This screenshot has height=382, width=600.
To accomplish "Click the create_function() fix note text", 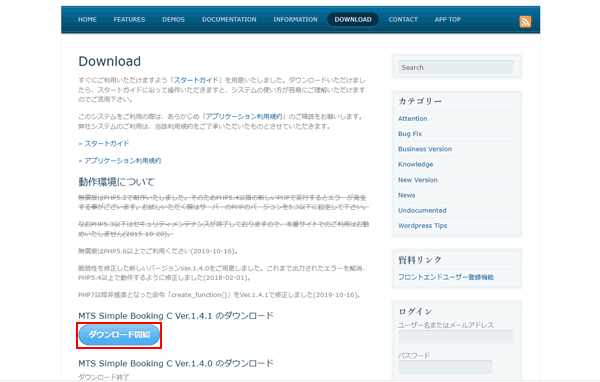I will [220, 295].
